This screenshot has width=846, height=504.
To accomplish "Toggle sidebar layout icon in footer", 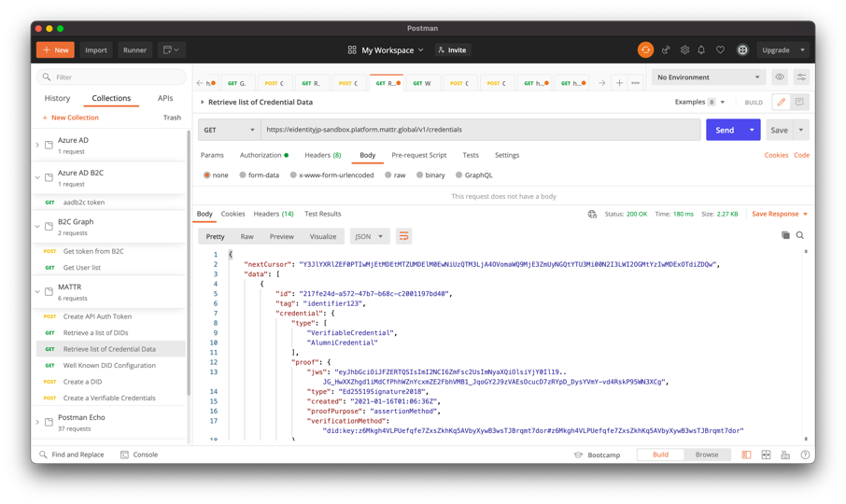I will click(x=746, y=455).
